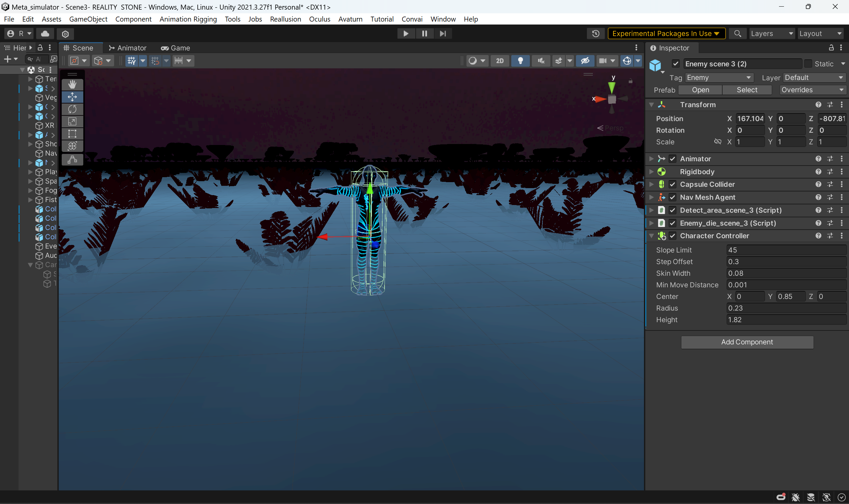The width and height of the screenshot is (849, 504).
Task: Toggle 2D view mode
Action: tap(500, 61)
